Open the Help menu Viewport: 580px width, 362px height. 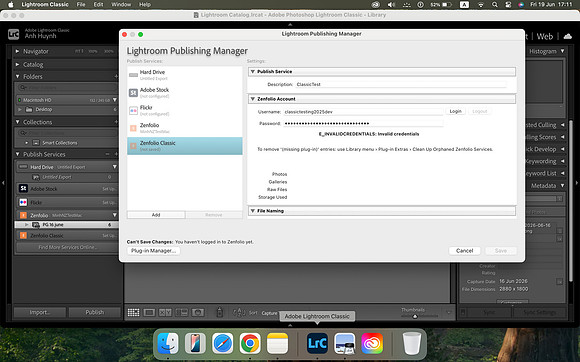[145, 4]
